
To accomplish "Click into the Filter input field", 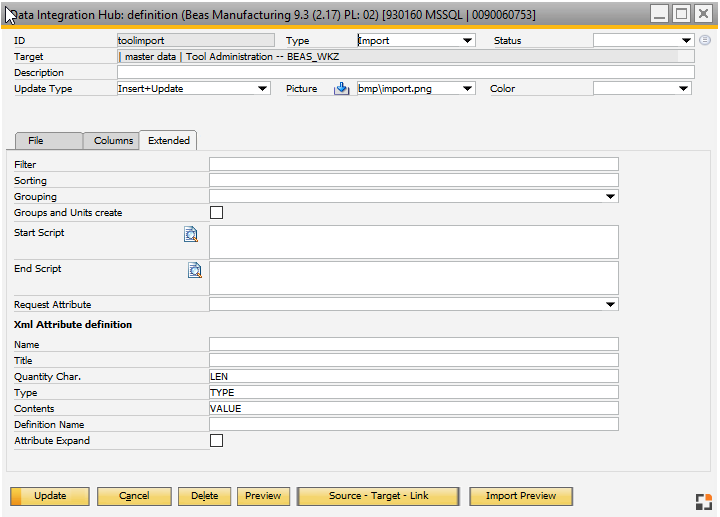I will tap(413, 165).
